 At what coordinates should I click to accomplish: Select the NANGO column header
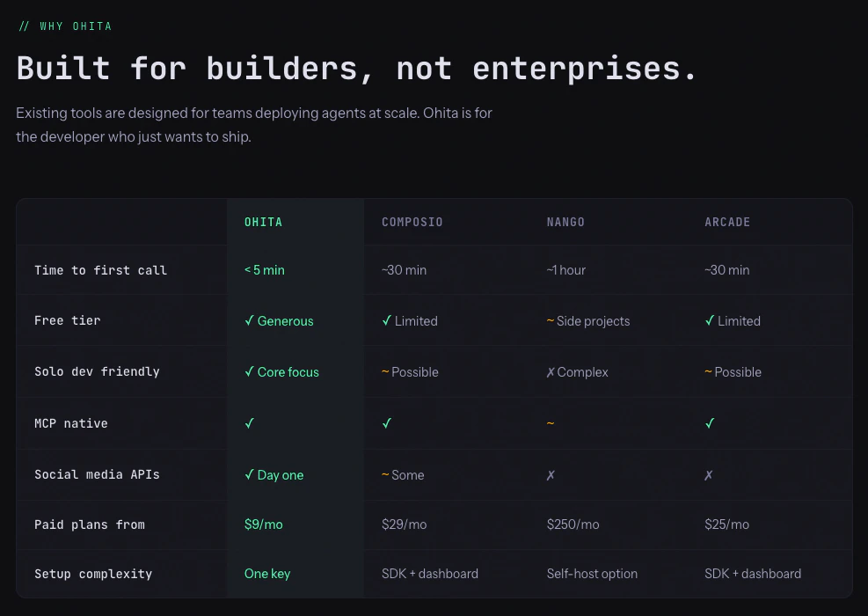click(565, 222)
